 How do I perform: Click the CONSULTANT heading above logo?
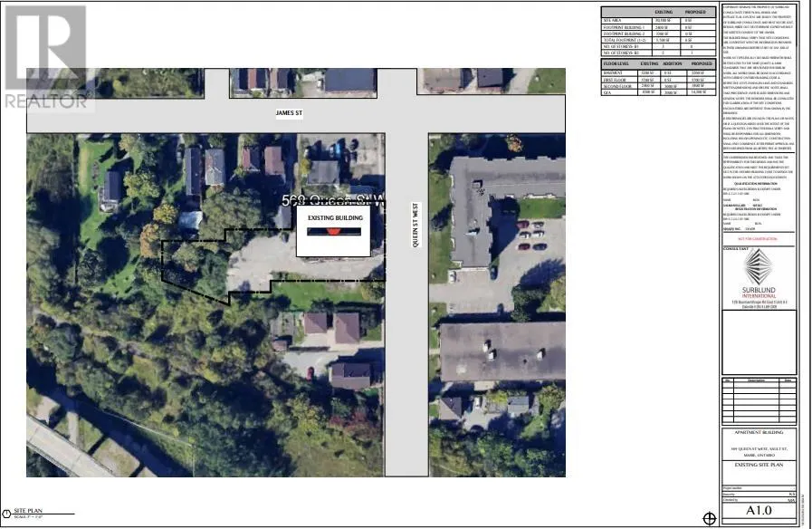click(x=736, y=249)
